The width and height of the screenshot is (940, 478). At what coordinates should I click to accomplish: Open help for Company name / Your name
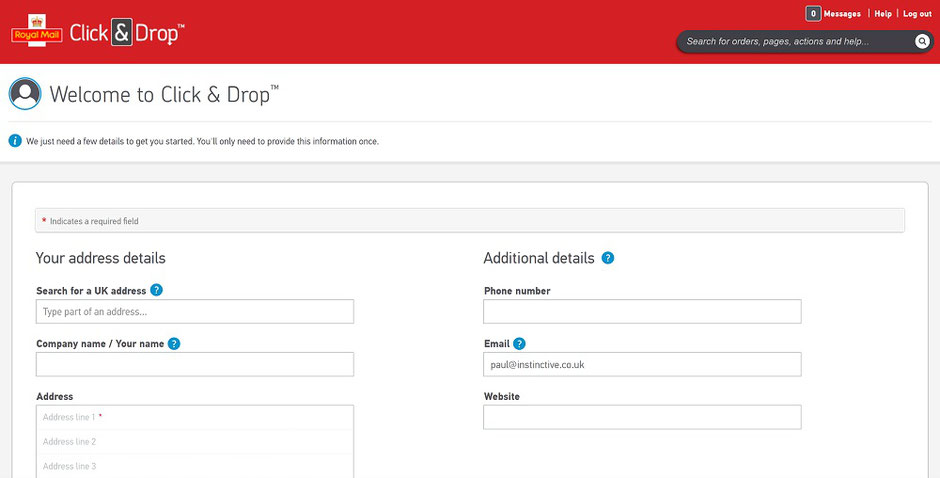pos(174,344)
